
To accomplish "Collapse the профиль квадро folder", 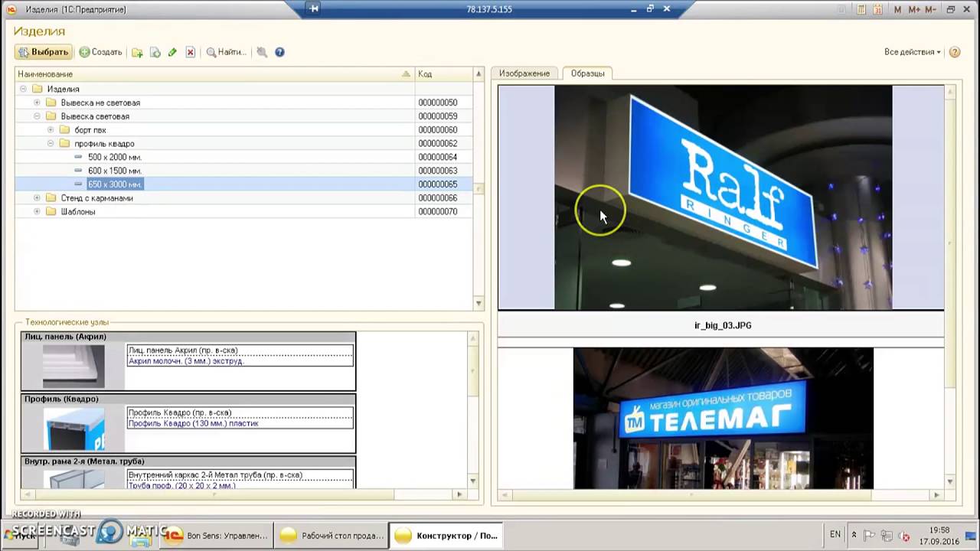I will pos(51,144).
